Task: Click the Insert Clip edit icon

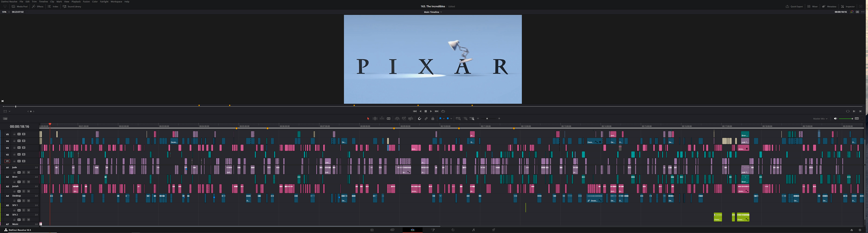Action: (x=397, y=119)
